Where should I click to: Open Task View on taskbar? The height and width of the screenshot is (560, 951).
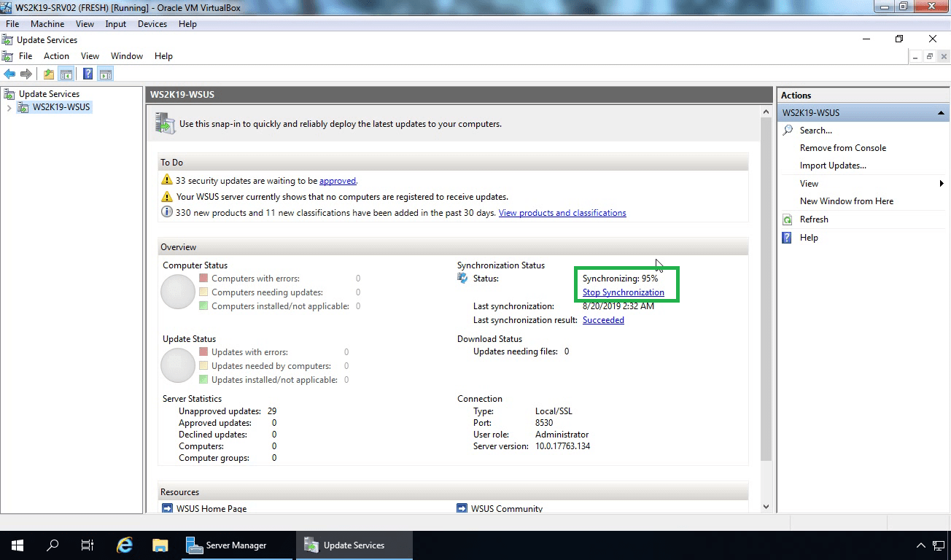[88, 545]
